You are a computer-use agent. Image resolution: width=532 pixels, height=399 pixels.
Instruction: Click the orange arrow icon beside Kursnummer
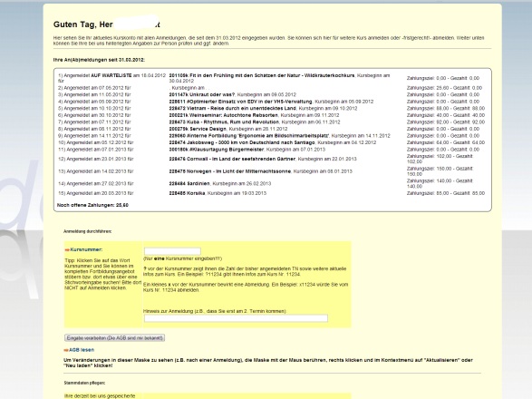(x=67, y=250)
